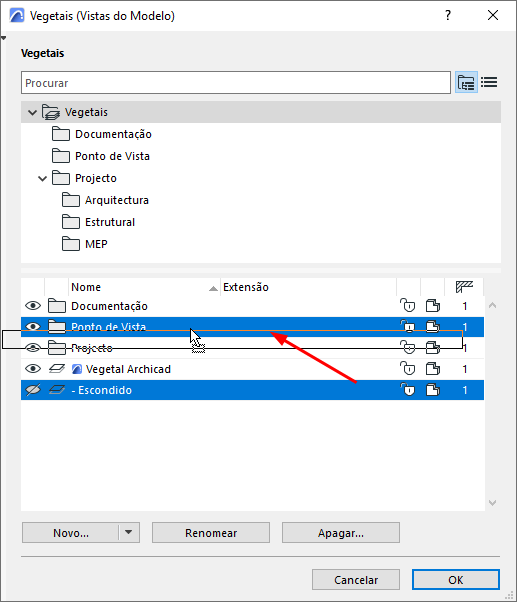
Task: Toggle visibility eye for Documentação row
Action: click(33, 306)
